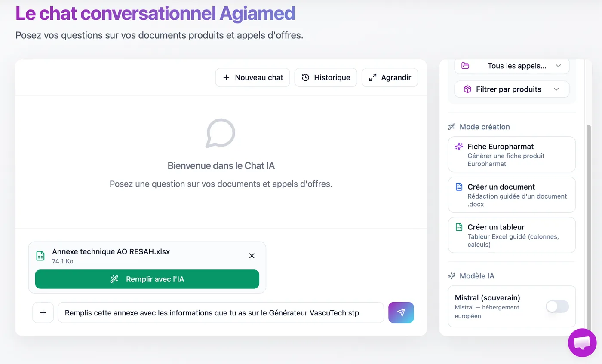Screen dimensions: 602x364
Task: Click the sidebar vertical scrollbar
Action: coord(589,223)
